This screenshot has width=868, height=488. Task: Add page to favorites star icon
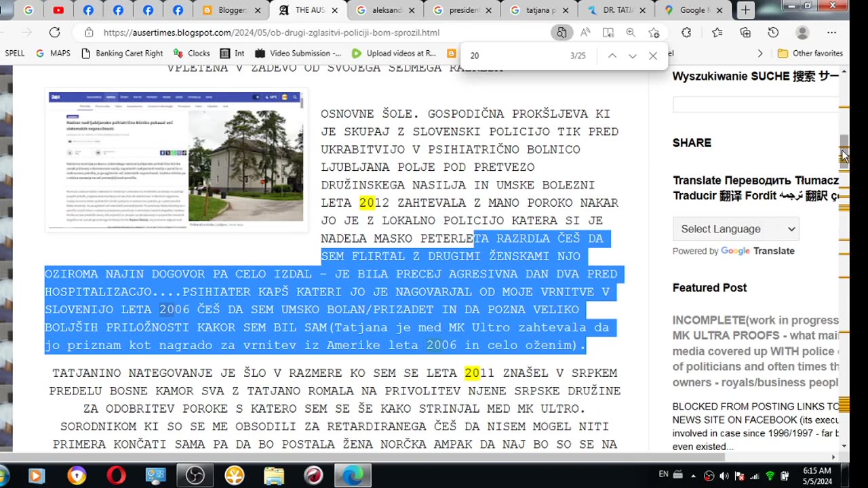[x=654, y=33]
